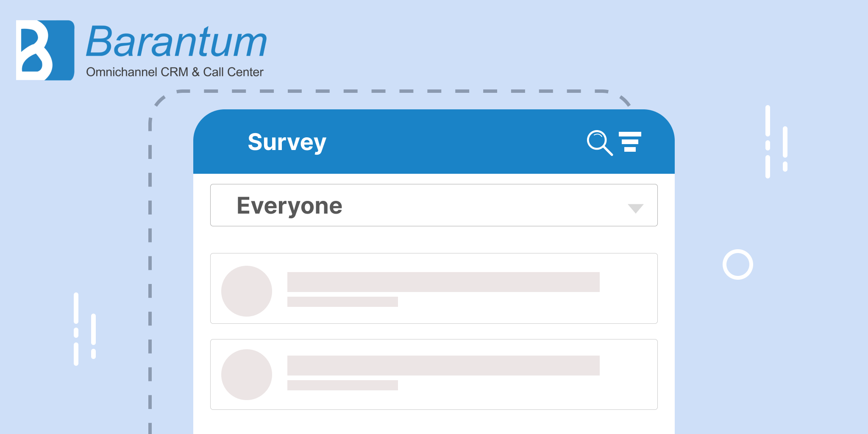Click second card's short subtitle placeholder bar

[342, 385]
